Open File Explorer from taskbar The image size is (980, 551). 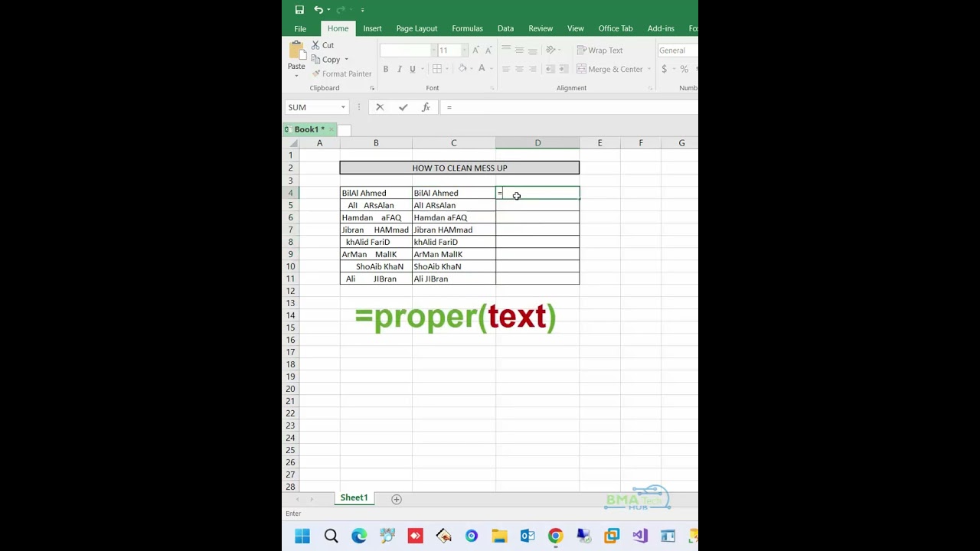coord(499,536)
